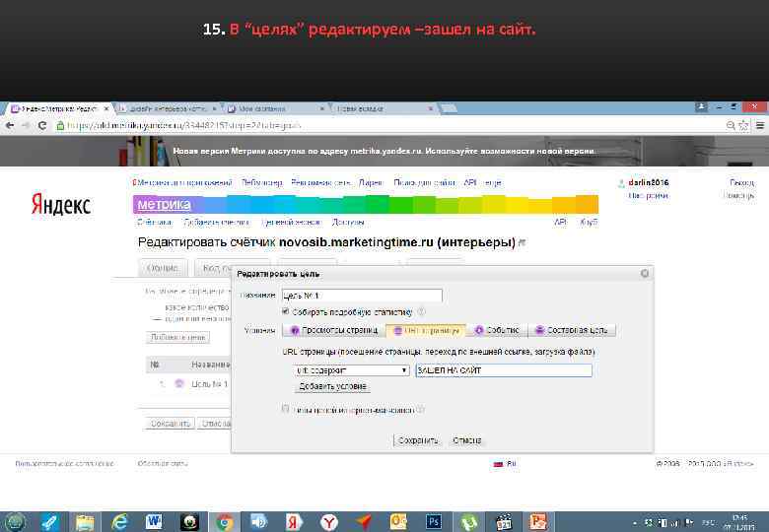Open the Общие tab of counter settings
Screen dimensions: 769x532
(163, 268)
